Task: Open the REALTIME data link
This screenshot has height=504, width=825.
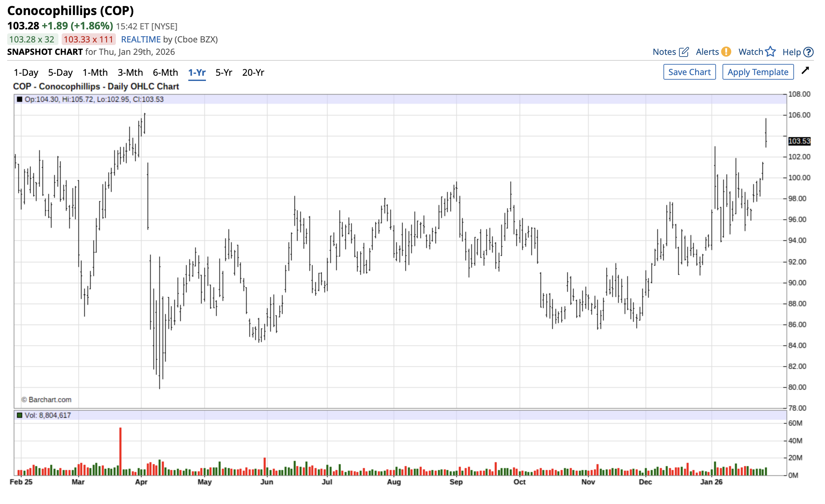Action: pyautogui.click(x=141, y=39)
